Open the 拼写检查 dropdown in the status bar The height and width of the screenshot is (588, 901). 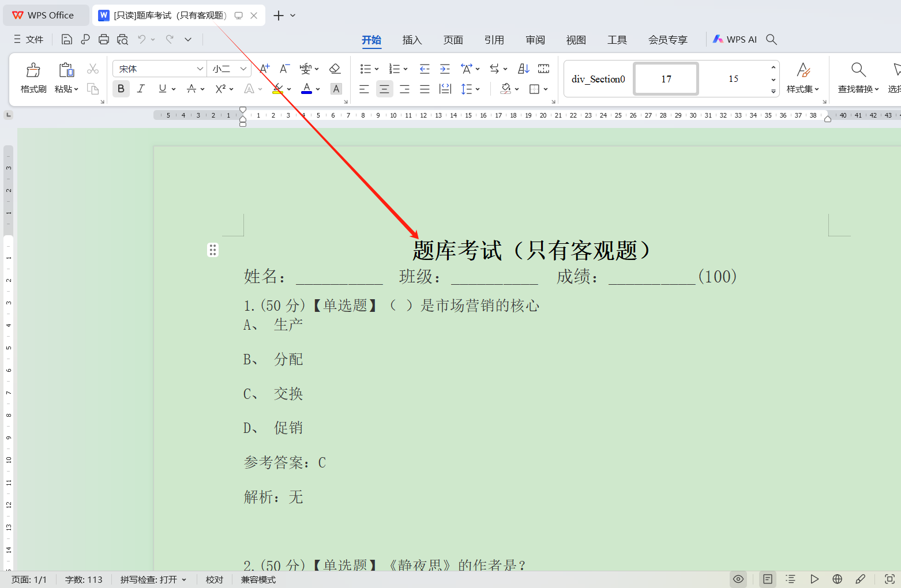point(153,579)
